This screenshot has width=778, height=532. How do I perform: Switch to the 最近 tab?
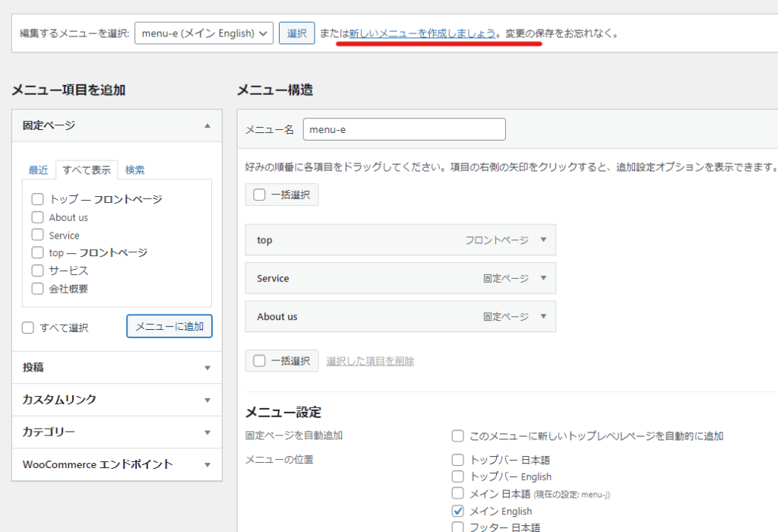coord(39,169)
